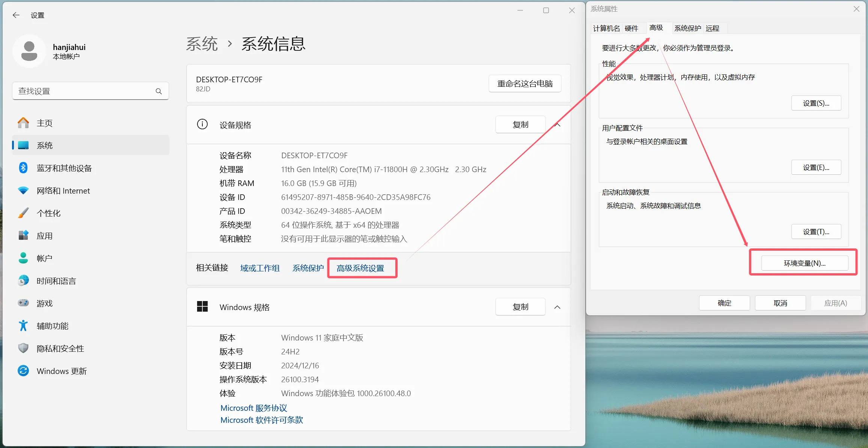Copy Windows specifications with 复制 button
Viewport: 868px width, 448px height.
pyautogui.click(x=520, y=307)
